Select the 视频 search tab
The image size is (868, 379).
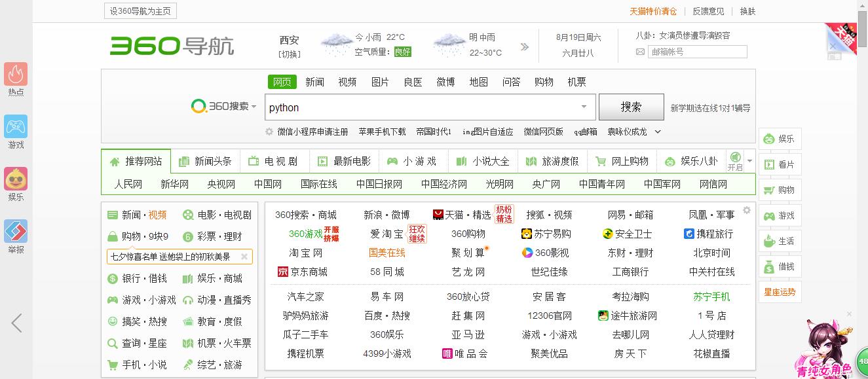pyautogui.click(x=347, y=82)
